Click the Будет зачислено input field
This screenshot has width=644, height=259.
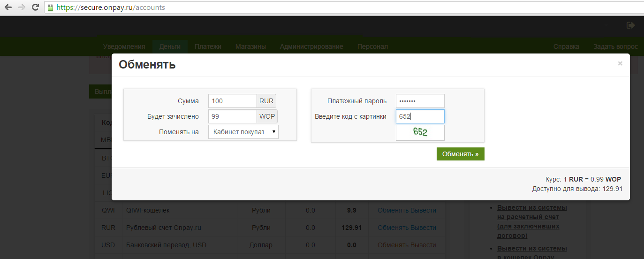coord(232,116)
